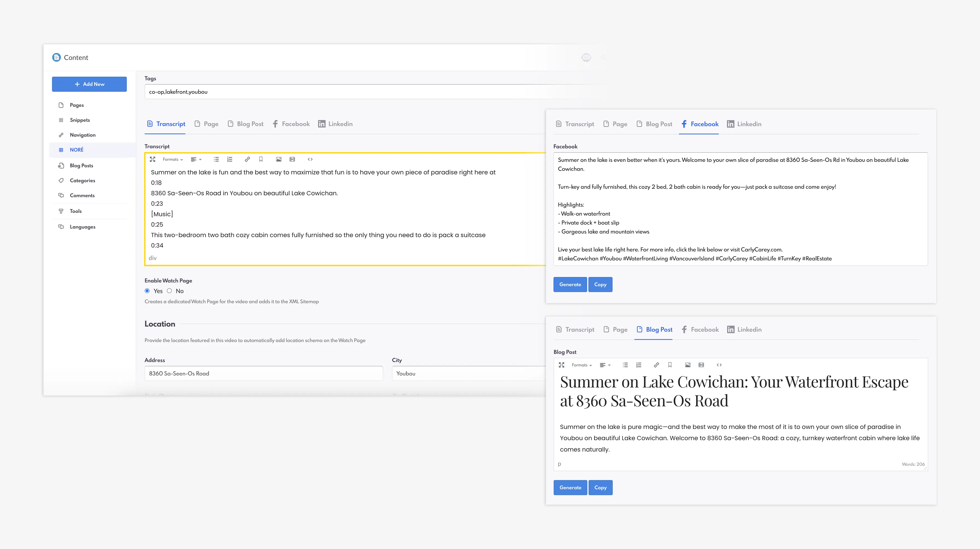The image size is (980, 549).
Task: Click the Tags input field
Action: point(375,92)
